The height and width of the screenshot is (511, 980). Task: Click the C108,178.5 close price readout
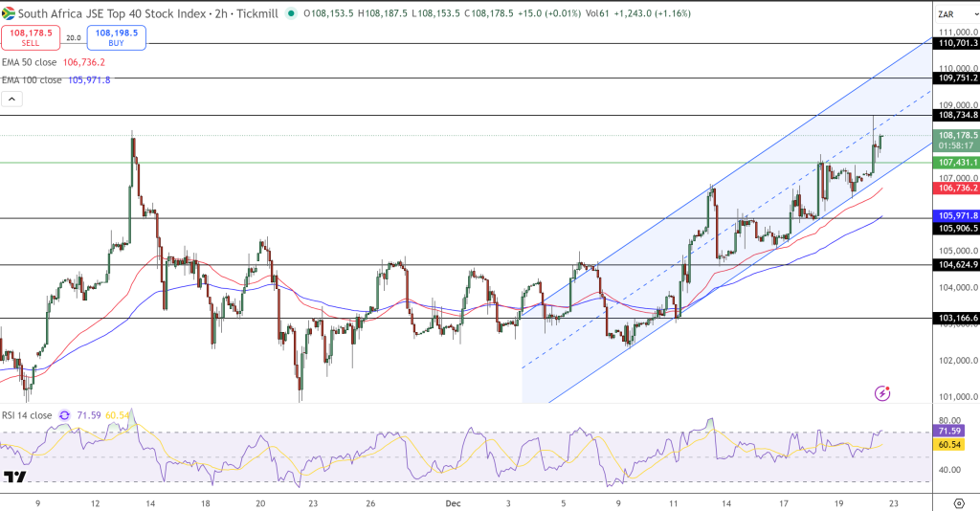[489, 13]
